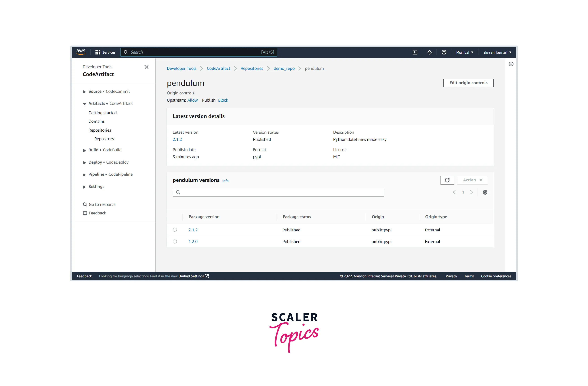Select radio button for version 2.1.2

(175, 230)
